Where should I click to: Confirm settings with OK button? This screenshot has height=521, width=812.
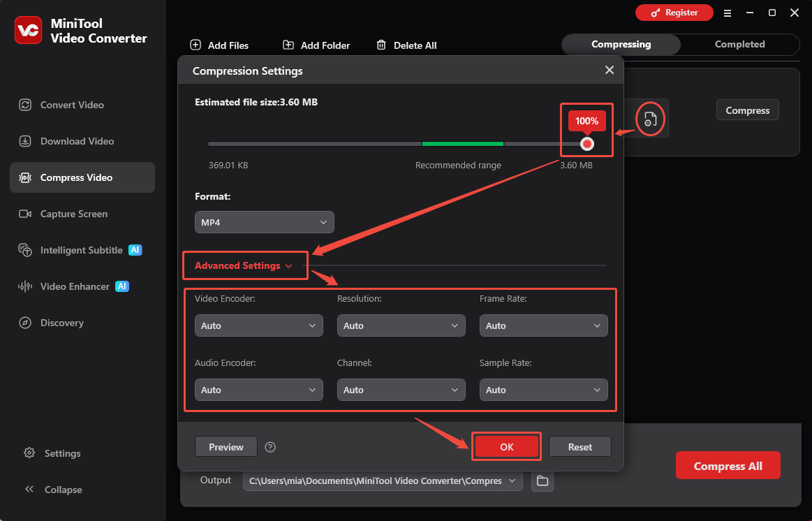click(x=506, y=446)
